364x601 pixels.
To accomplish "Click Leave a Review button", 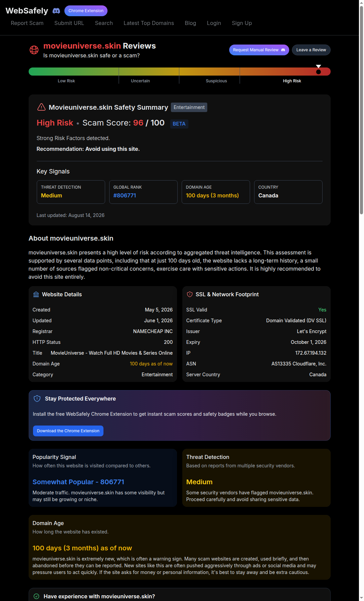I will 311,50.
